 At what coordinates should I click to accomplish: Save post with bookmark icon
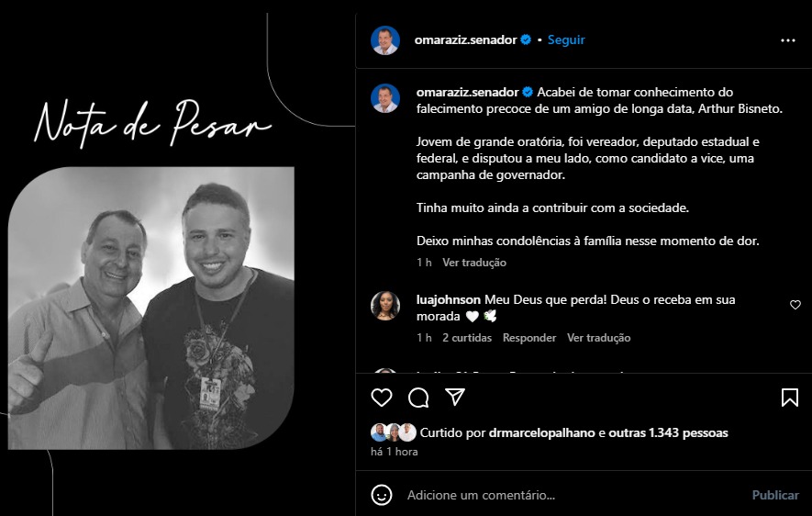tap(790, 398)
